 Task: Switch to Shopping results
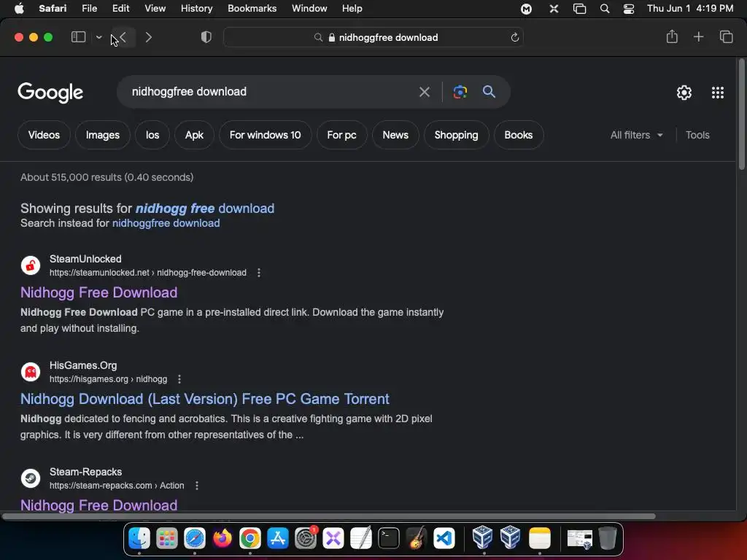tap(456, 135)
